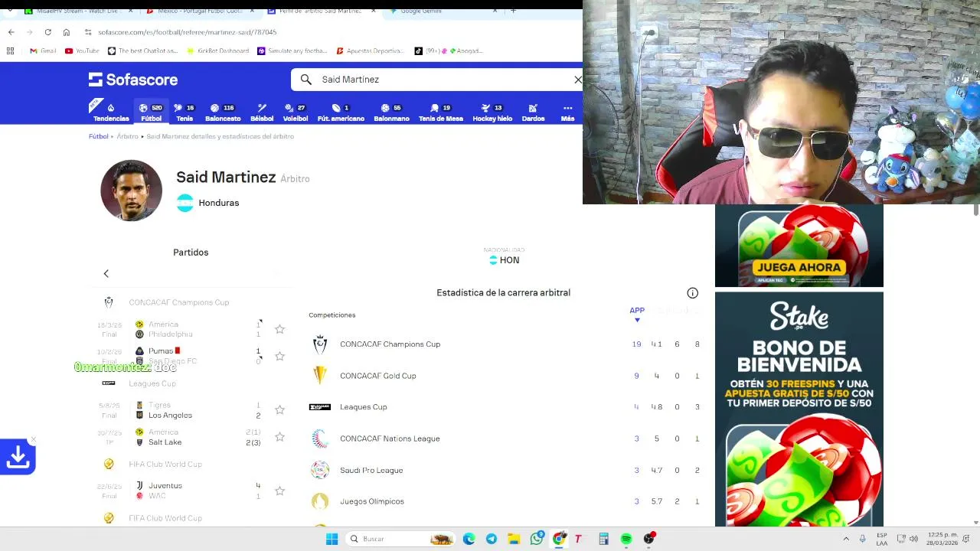
Task: Click Leagues Cup logo in stats
Action: (x=320, y=407)
